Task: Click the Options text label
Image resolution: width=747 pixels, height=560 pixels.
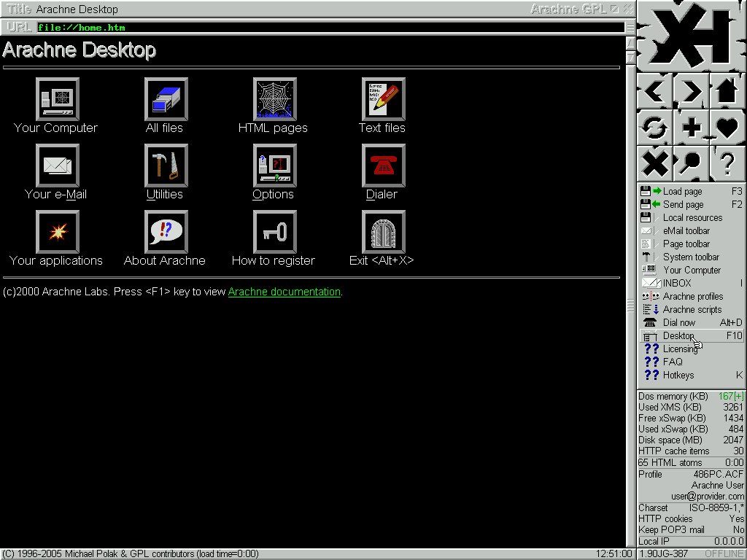Action: pyautogui.click(x=273, y=194)
